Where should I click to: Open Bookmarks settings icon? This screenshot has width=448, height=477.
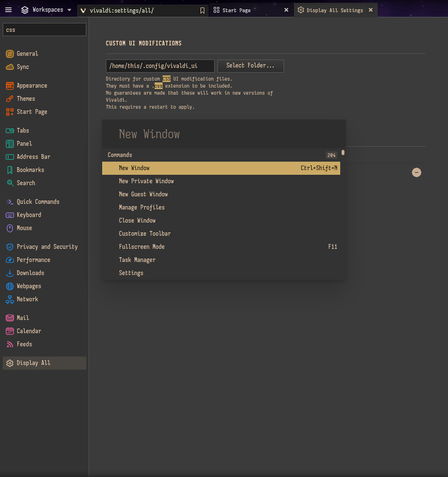(10, 170)
